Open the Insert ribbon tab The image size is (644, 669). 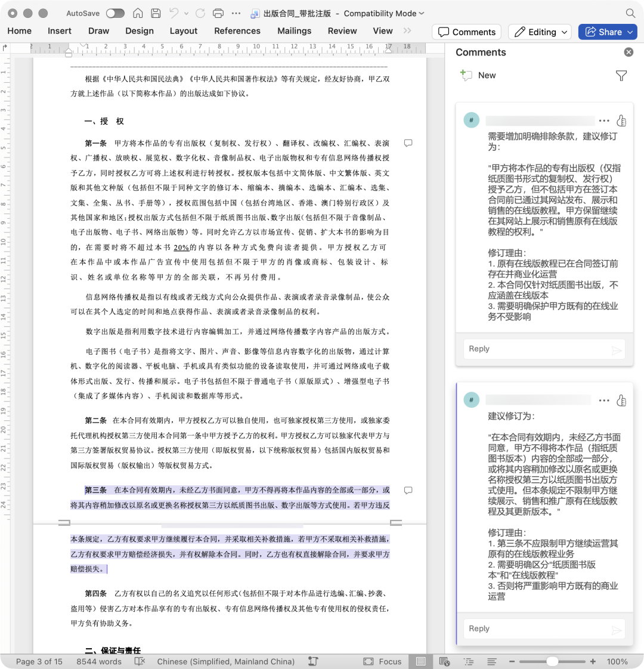(x=59, y=31)
